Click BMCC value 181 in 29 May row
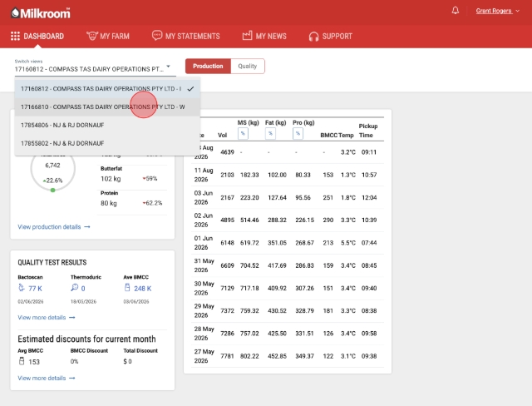Viewport: 532px width, 406px height. [328, 310]
